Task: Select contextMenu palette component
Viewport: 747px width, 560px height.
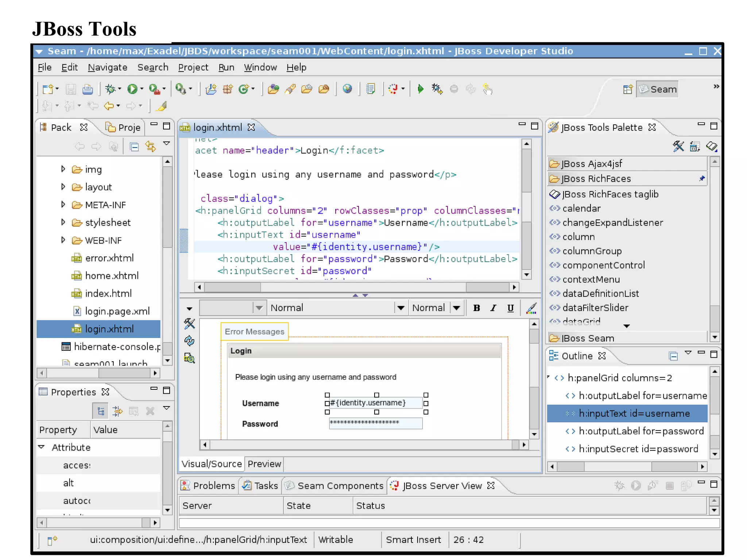Action: point(591,279)
